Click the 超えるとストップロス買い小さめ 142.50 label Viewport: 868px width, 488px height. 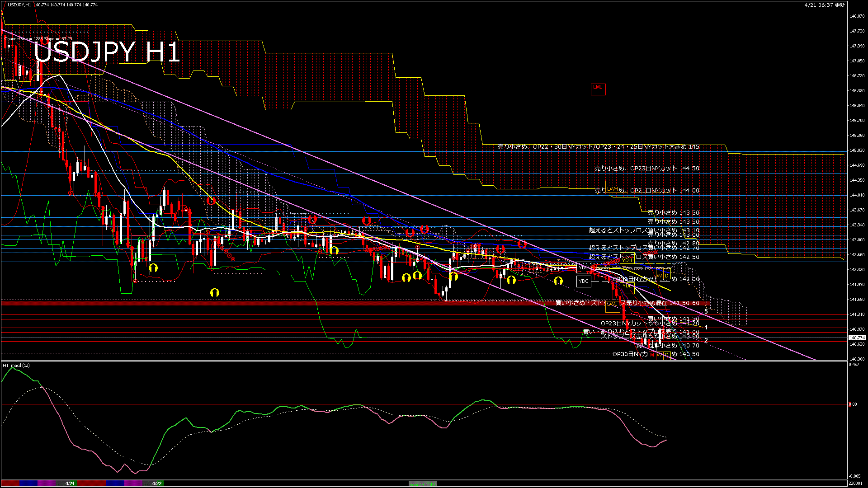click(x=644, y=257)
